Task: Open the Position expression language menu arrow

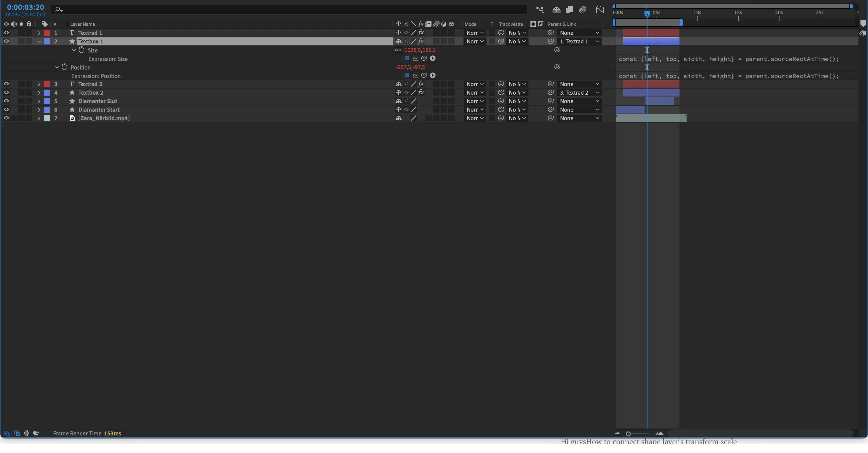Action: (x=433, y=76)
